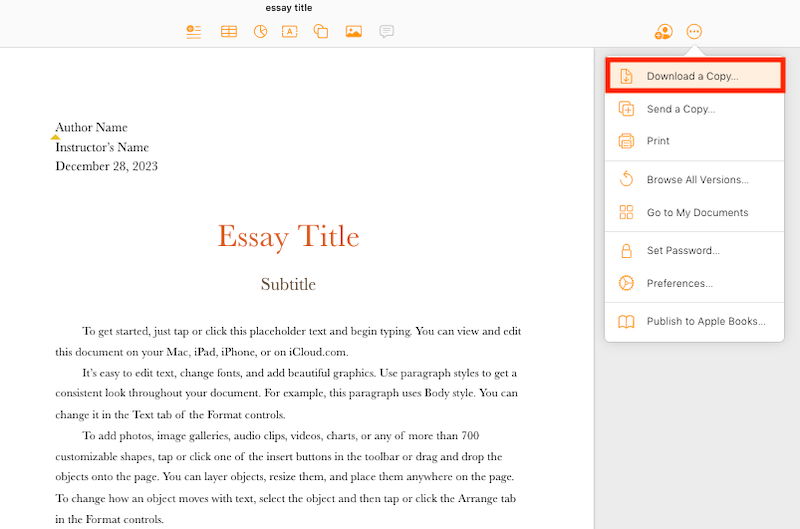The height and width of the screenshot is (529, 800).
Task: Open Preferences… from the menu
Action: click(679, 283)
